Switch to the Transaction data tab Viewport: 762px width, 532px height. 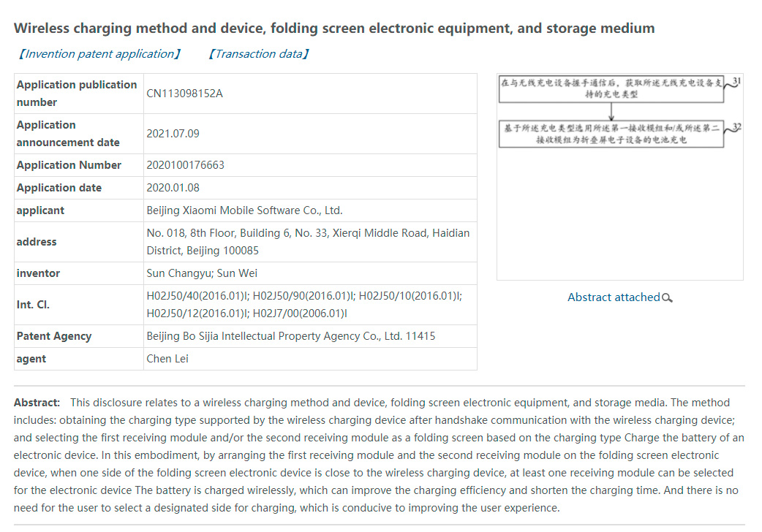pyautogui.click(x=257, y=54)
